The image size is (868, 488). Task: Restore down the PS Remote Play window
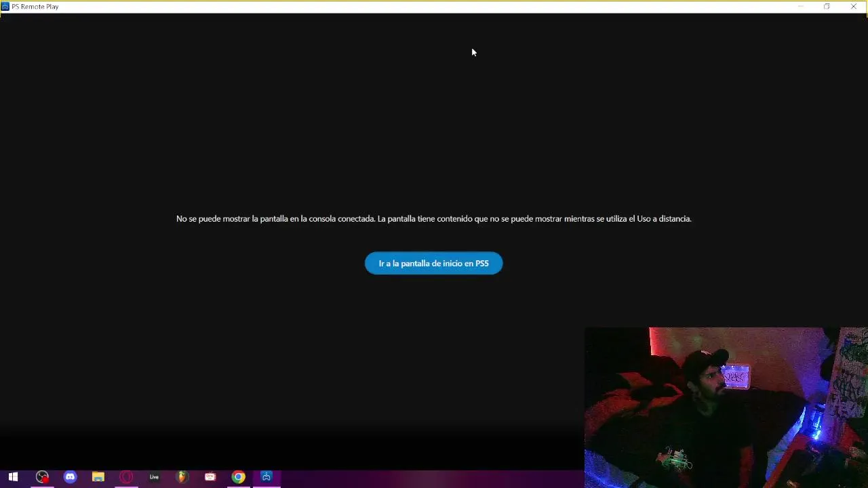coord(827,6)
